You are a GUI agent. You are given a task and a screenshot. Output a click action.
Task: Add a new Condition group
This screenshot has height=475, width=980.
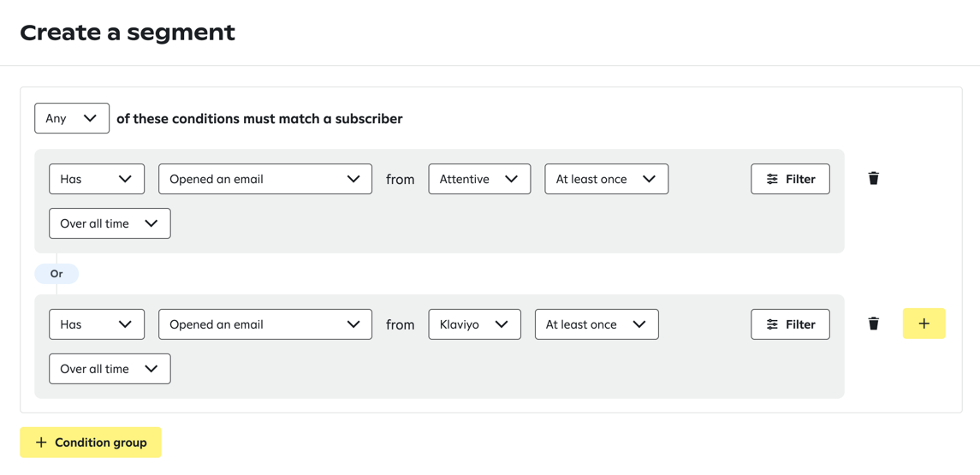(91, 442)
